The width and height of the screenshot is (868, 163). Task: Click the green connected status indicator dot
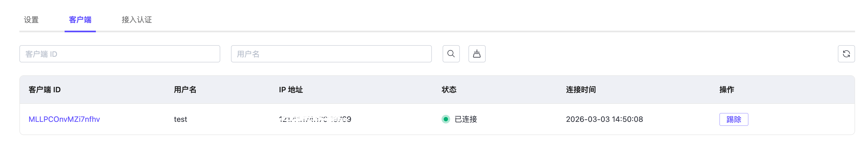[446, 119]
